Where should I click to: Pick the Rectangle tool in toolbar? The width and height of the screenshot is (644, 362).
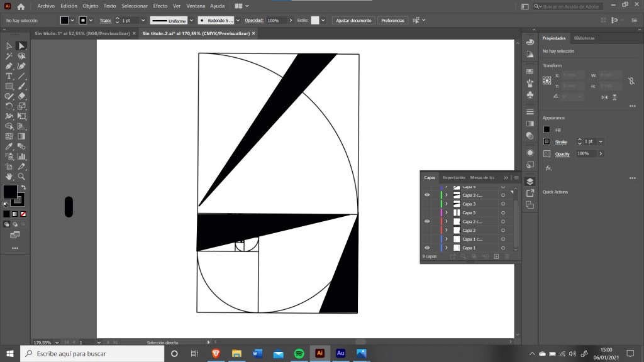coord(9,86)
